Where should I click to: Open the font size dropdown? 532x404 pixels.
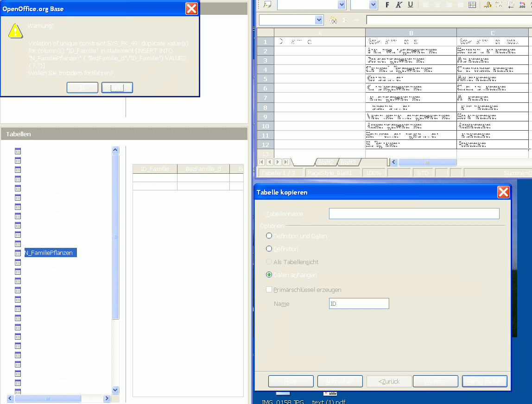pyautogui.click(x=373, y=5)
